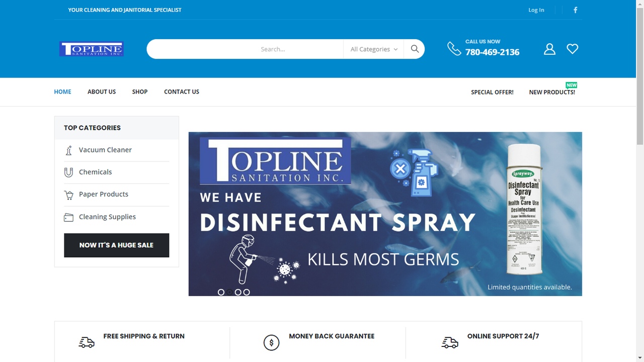Open the Paper Products category

pyautogui.click(x=104, y=194)
